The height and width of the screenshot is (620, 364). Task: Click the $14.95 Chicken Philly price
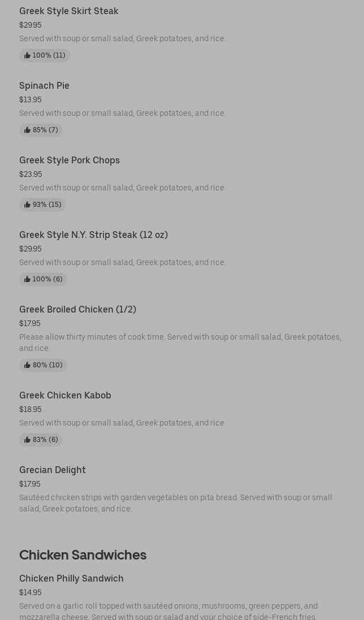point(31,593)
